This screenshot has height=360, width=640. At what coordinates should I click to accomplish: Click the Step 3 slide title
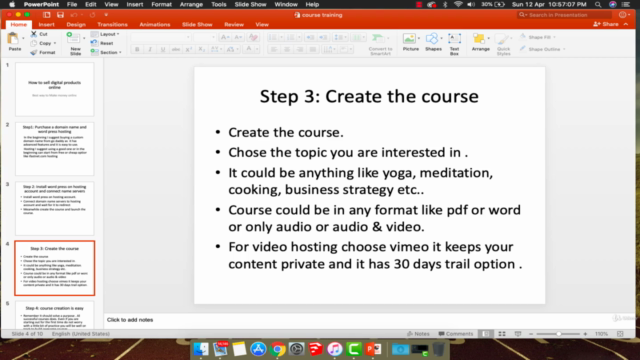(x=369, y=96)
